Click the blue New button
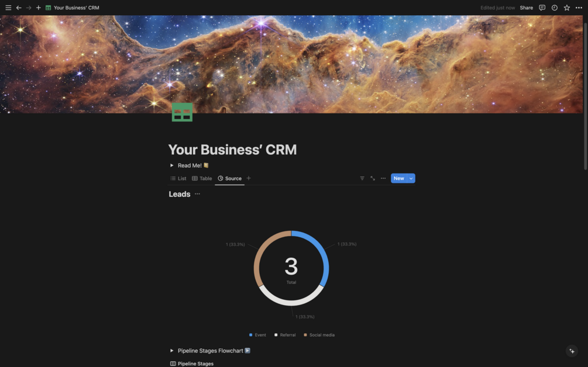Screen dimensions: 588x367 (x=399, y=178)
